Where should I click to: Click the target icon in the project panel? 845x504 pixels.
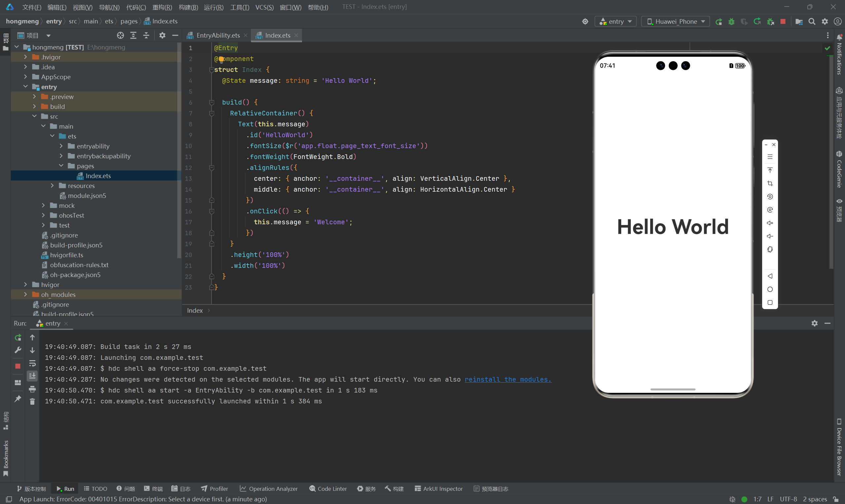tap(120, 35)
